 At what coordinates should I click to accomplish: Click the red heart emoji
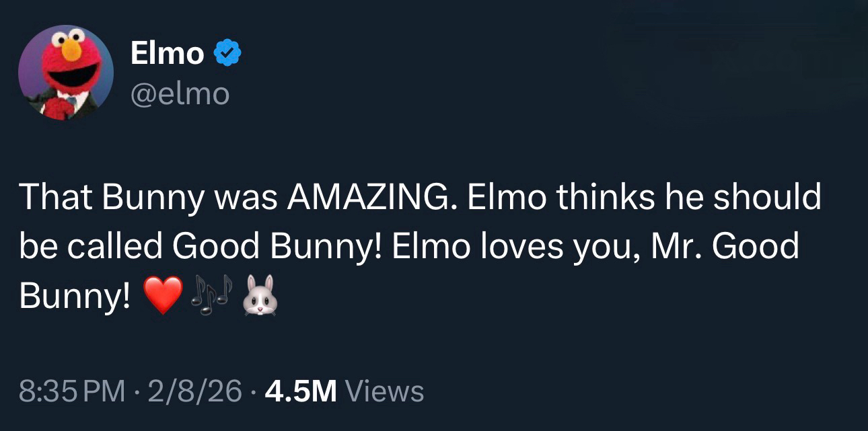point(162,297)
